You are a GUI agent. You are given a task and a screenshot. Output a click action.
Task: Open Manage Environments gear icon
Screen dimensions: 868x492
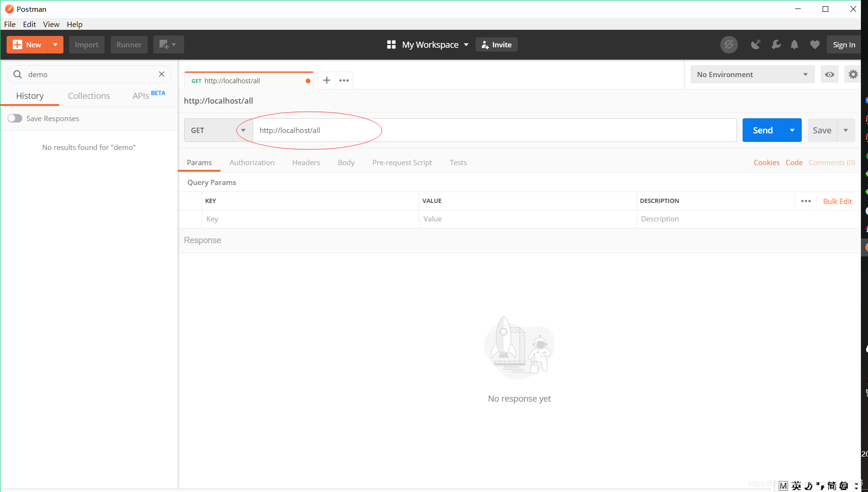point(853,74)
